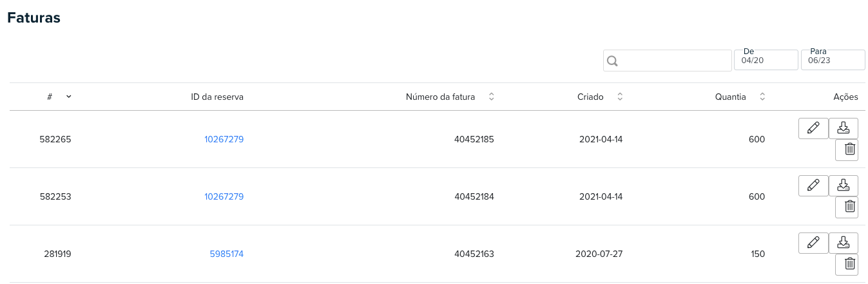
Task: Open reservation 10267279 in first row
Action: click(224, 139)
